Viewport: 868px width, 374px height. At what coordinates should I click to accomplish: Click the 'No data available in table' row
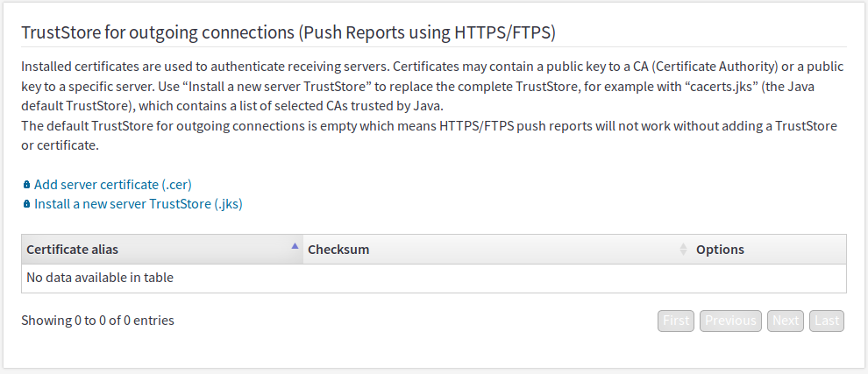pyautogui.click(x=434, y=279)
